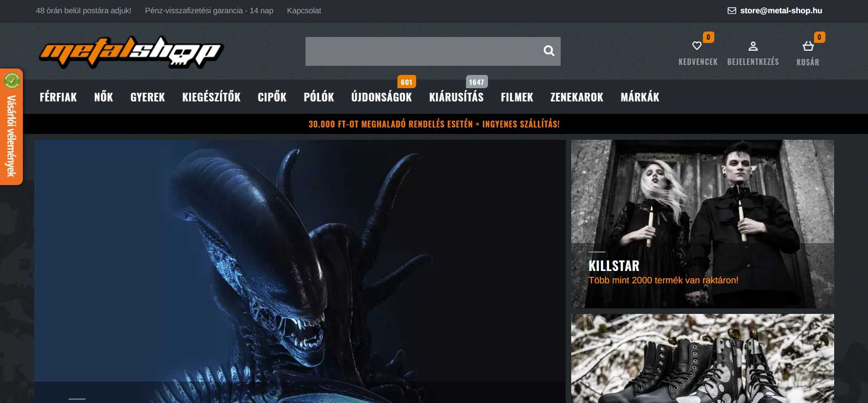Click '48 órán belül postára adjuk!' text
The image size is (868, 403).
pos(84,11)
